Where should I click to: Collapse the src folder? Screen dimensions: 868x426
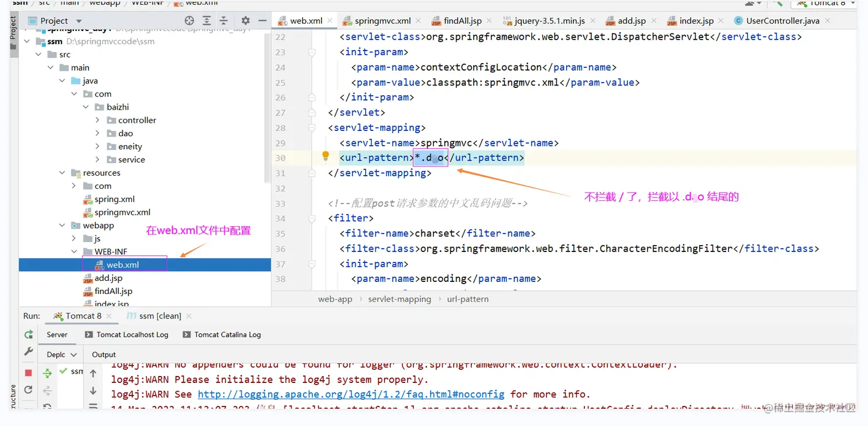(38, 55)
